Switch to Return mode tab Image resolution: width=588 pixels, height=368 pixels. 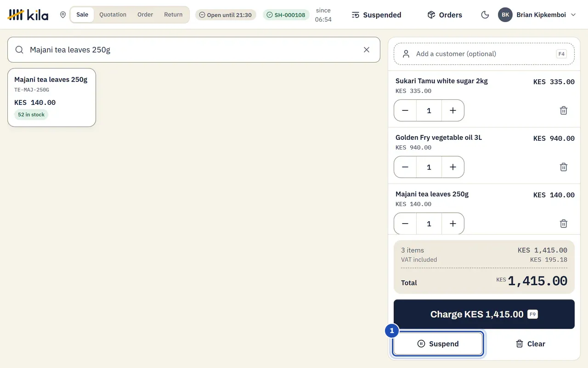point(173,15)
